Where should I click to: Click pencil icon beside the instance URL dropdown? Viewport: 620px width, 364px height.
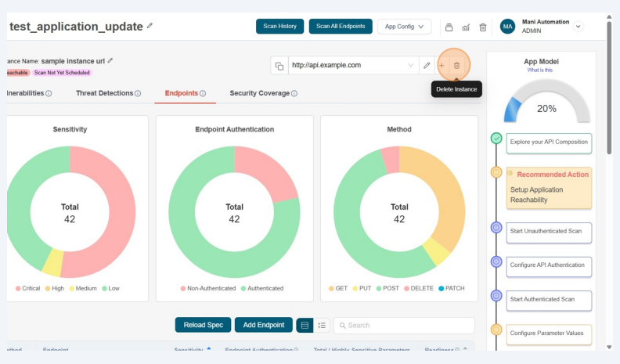coord(427,66)
